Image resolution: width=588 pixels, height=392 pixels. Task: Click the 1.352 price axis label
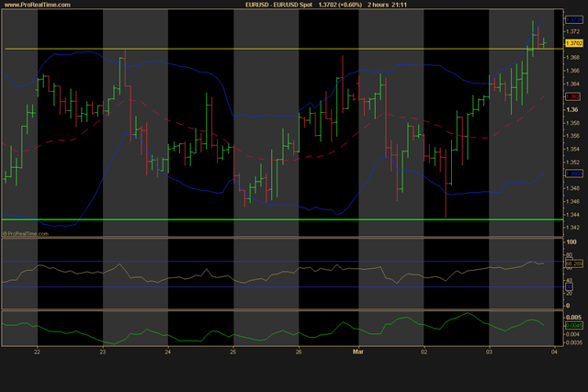tap(572, 162)
